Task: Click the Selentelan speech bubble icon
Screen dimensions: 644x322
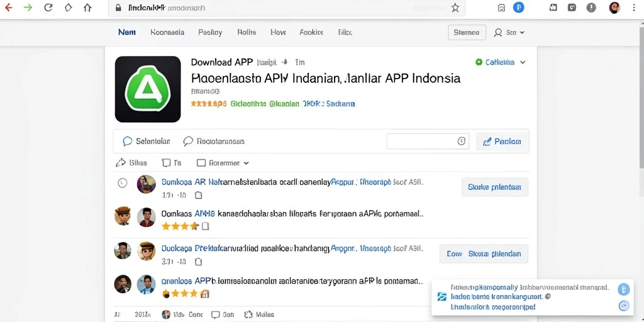Action: point(127,142)
